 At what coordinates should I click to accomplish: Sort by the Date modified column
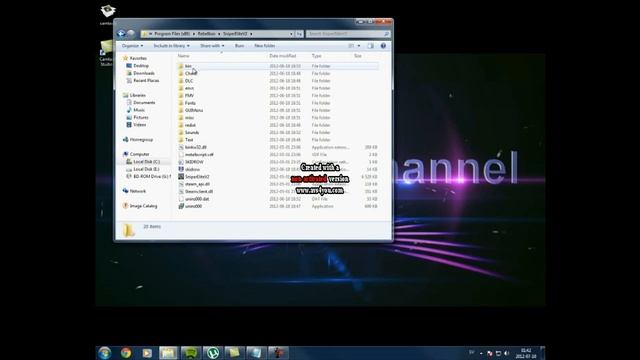tap(282, 56)
